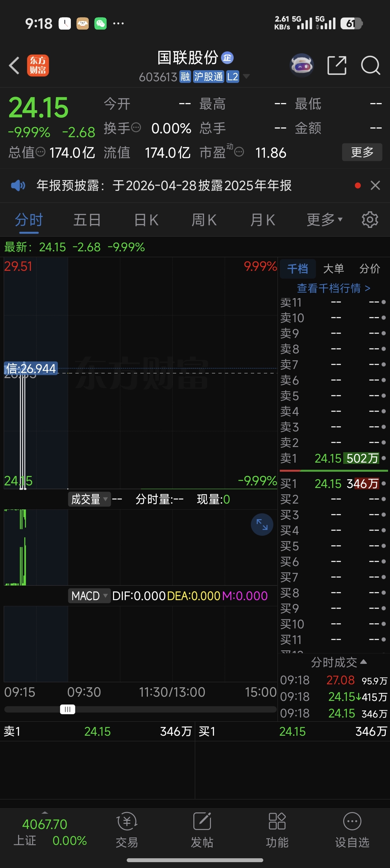The image size is (390, 868).
Task: Open 查看千档行情 link
Action: (333, 288)
